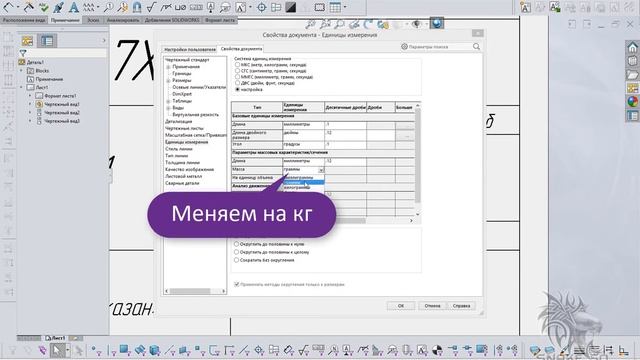Click the spell checker icon in toolbar
The width and height of the screenshot is (640, 360).
[43, 7]
